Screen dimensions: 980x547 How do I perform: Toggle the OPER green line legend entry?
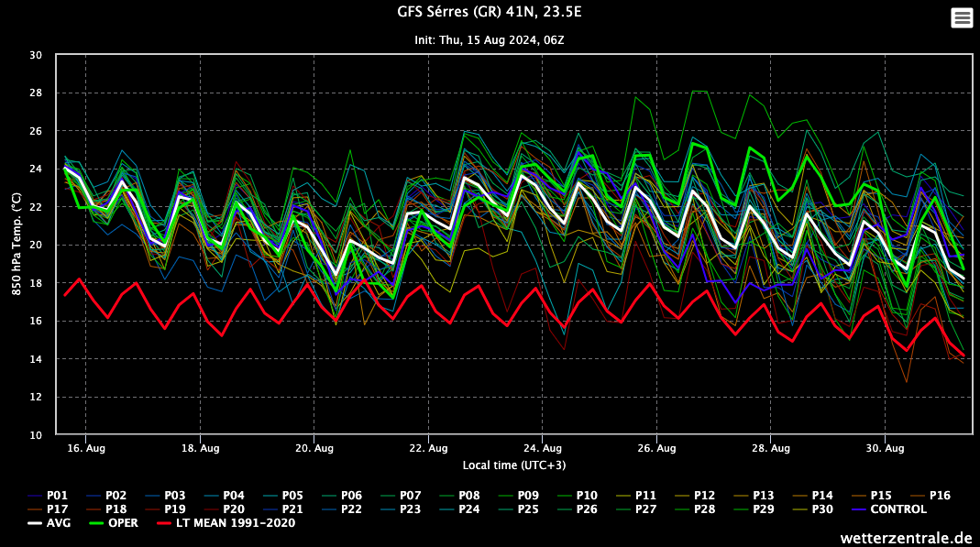point(114,522)
